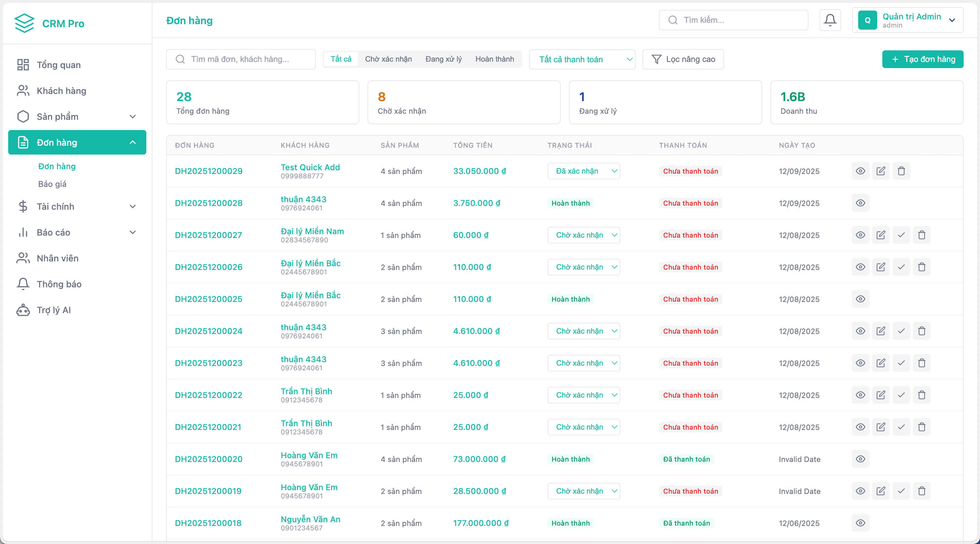Click the CRM Pro logo icon
The width and height of the screenshot is (980, 544).
(24, 23)
